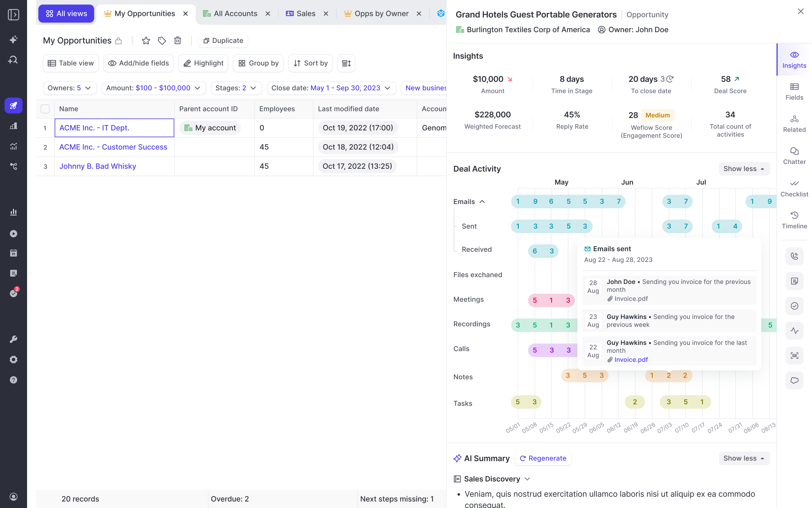Image resolution: width=812 pixels, height=508 pixels.
Task: Close the My Opportunities tab
Action: pyautogui.click(x=186, y=14)
